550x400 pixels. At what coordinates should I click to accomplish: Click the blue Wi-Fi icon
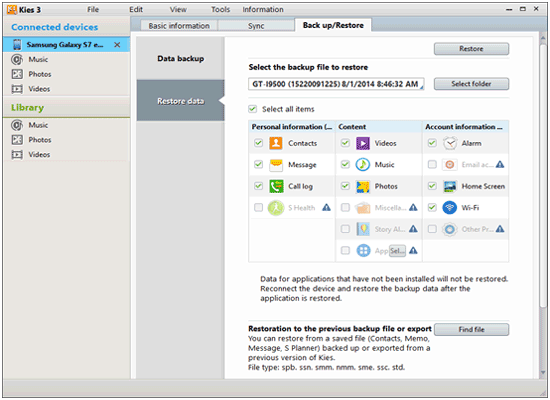[450, 208]
